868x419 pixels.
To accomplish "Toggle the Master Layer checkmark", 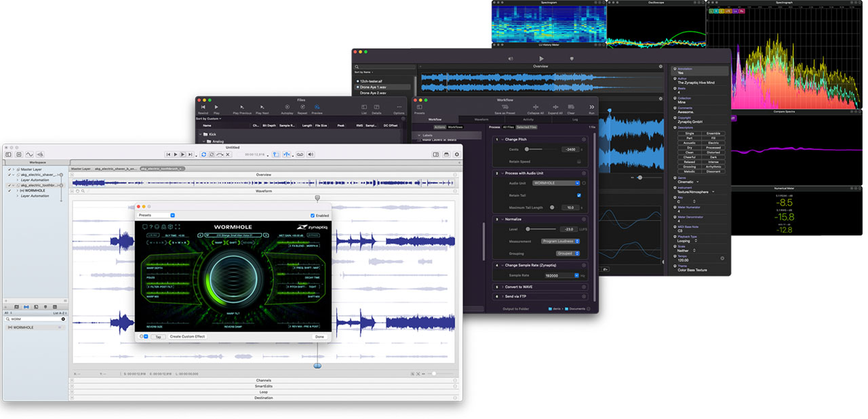I will [x=9, y=169].
